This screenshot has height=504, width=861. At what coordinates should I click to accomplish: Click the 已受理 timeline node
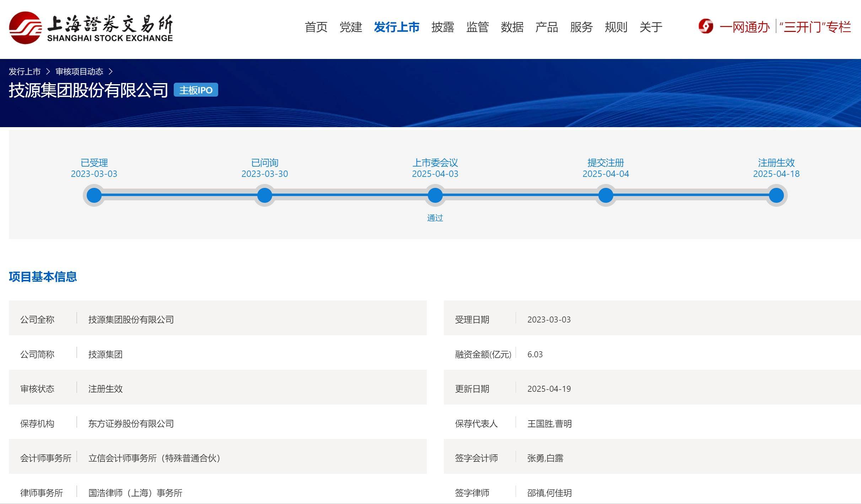coord(94,195)
